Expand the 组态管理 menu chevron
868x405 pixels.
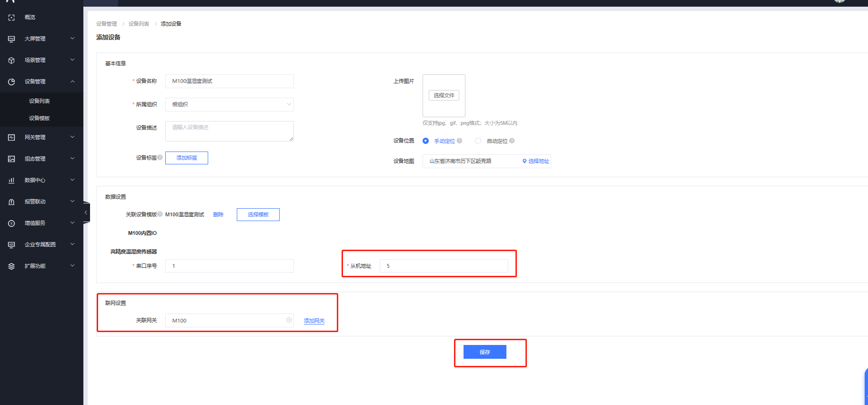[72, 159]
